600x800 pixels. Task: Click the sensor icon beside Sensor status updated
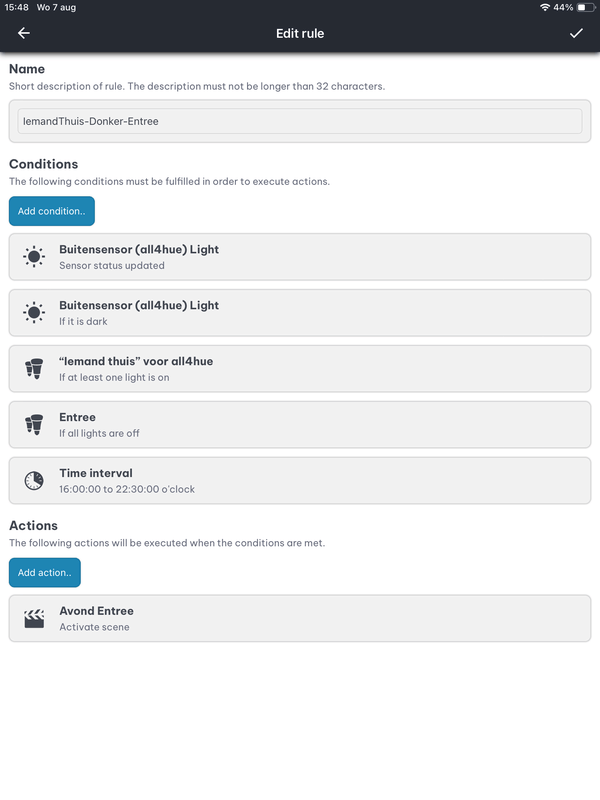pos(34,257)
